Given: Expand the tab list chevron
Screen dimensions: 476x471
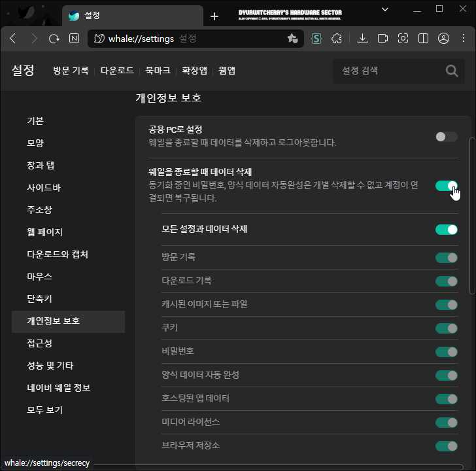Looking at the screenshot, I should pos(385,9).
